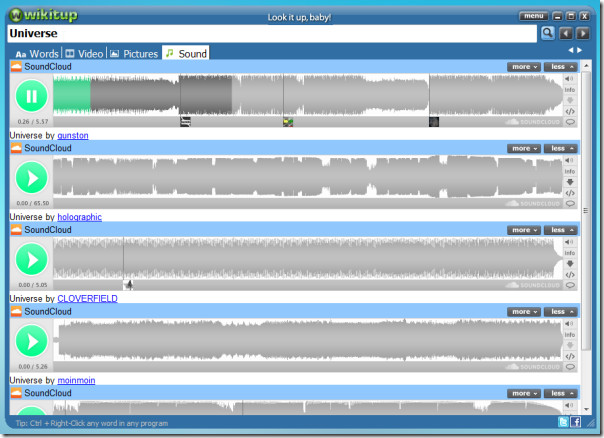The width and height of the screenshot is (604, 438).
Task: Open the menu button in the title bar
Action: click(x=534, y=16)
